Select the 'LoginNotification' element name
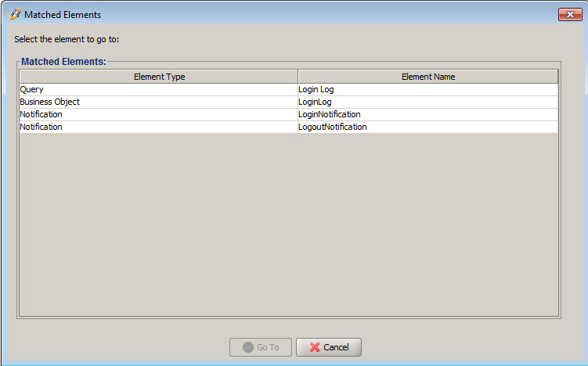 427,114
